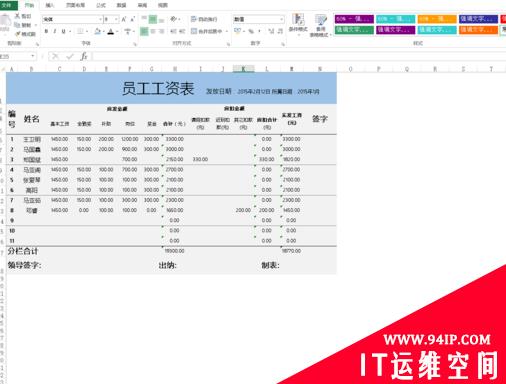Click the text orientation icon
This screenshot has width=506, height=384.
[174, 19]
